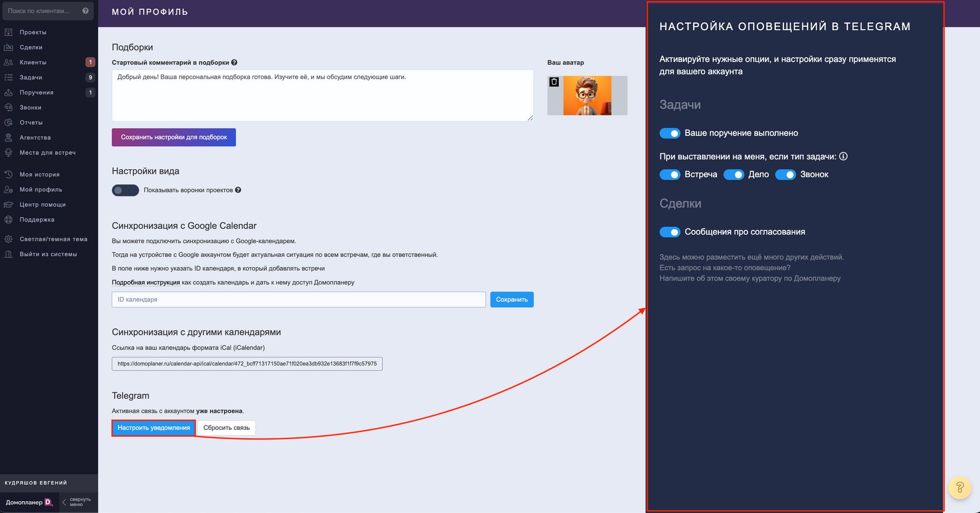
Task: Click the Клиенты sidebar icon
Action: click(x=8, y=62)
